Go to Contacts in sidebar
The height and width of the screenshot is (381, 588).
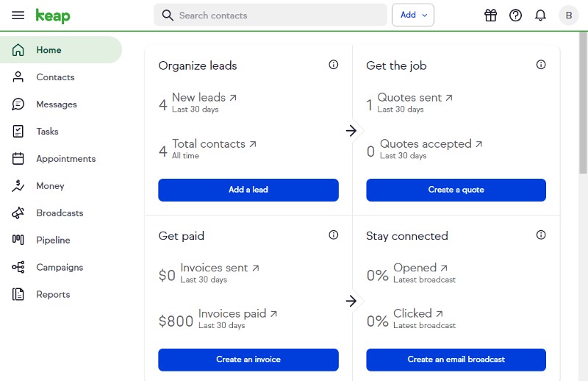(x=55, y=77)
